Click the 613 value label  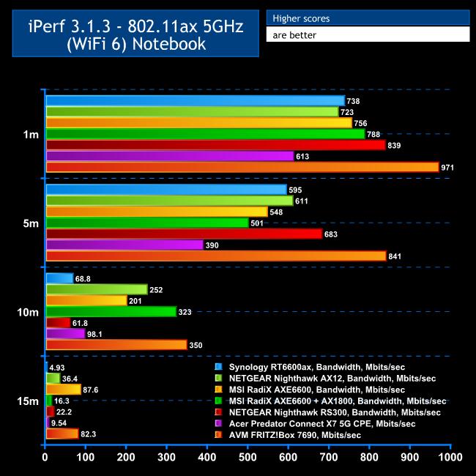302,156
